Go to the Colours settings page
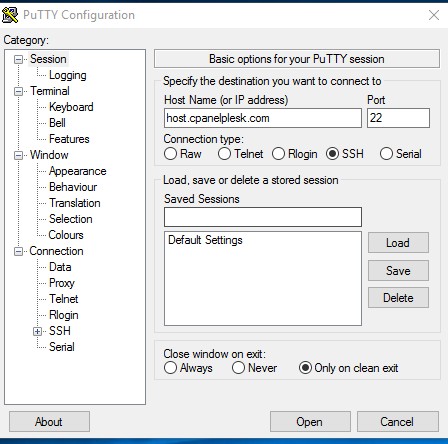This screenshot has width=448, height=444. point(66,235)
